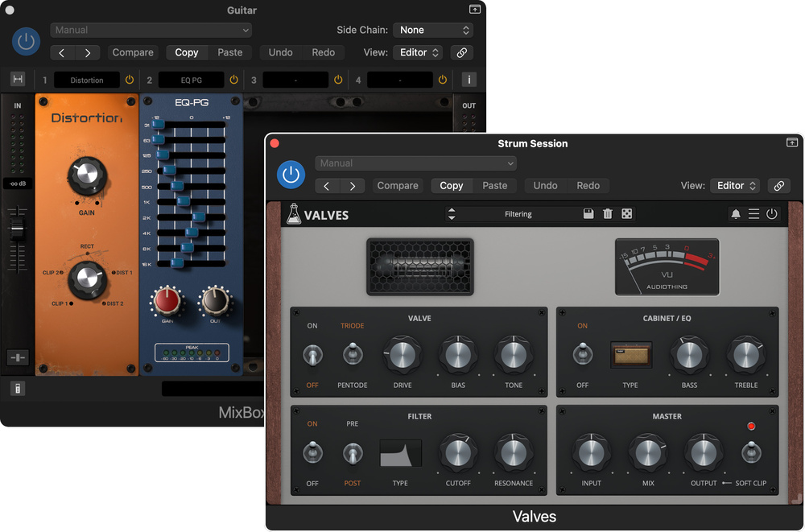Click the Undo button in Strum Session
Screen dimensions: 805x532
[x=545, y=186]
